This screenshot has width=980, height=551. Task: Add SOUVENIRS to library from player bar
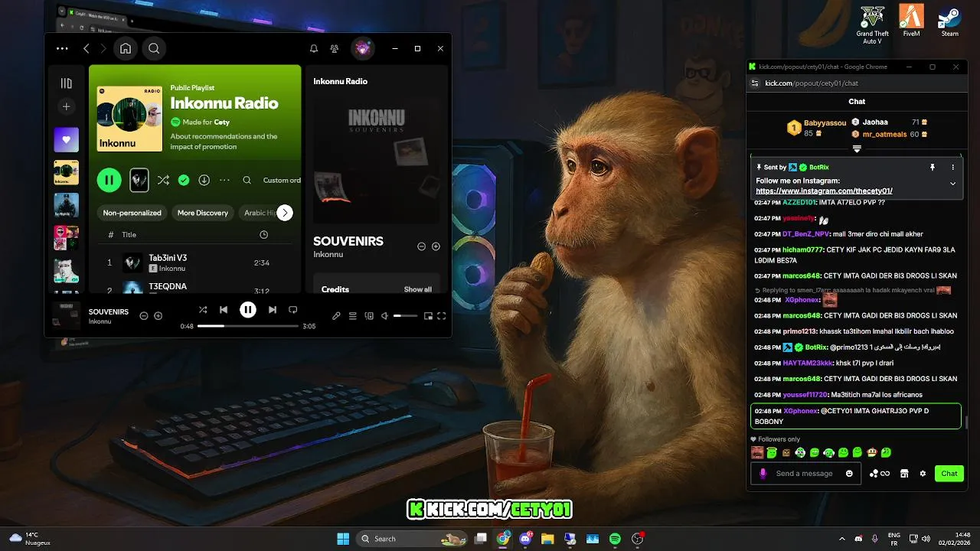[158, 316]
